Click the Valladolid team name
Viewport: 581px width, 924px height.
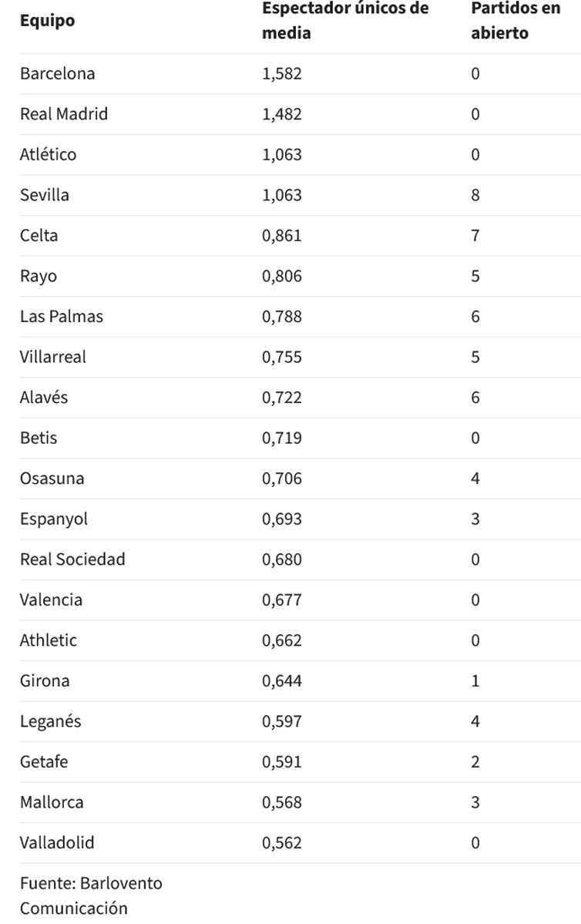point(56,842)
